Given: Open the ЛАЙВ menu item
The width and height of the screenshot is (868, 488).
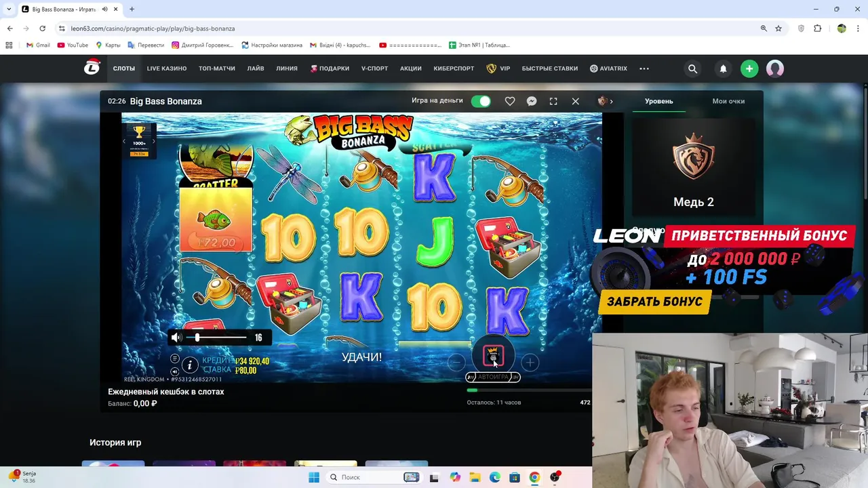Looking at the screenshot, I should [256, 68].
